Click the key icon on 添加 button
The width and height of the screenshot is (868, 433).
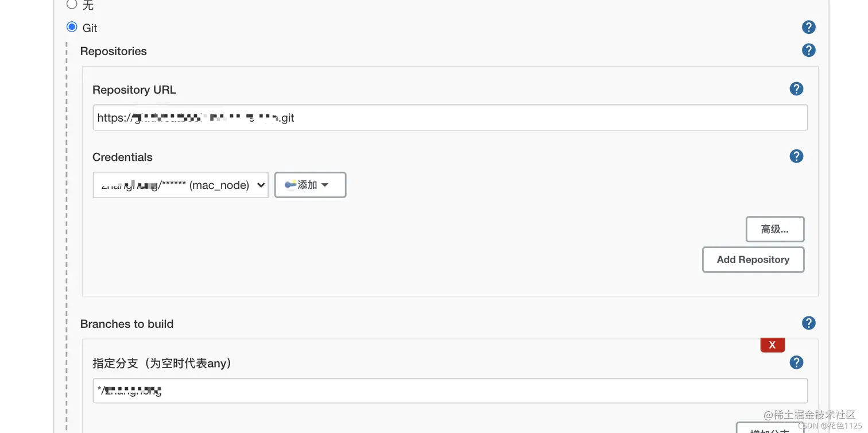click(290, 184)
